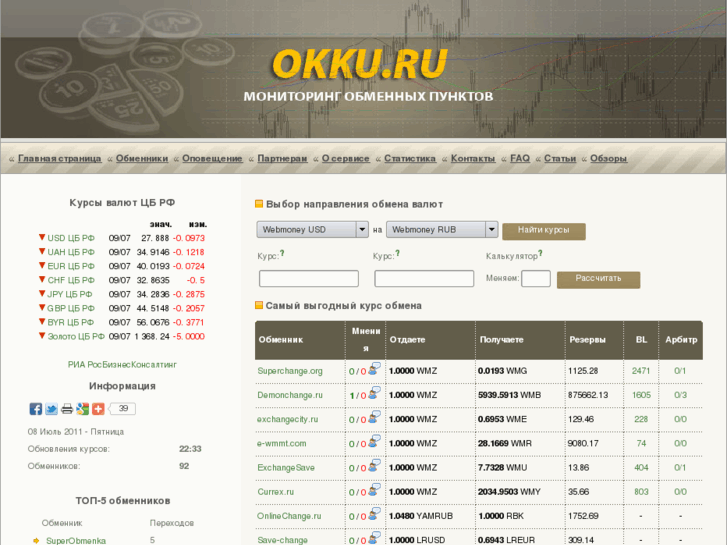The width and height of the screenshot is (727, 545).
Task: Click UAH ЦБ РФ rate link
Action: (x=71, y=252)
